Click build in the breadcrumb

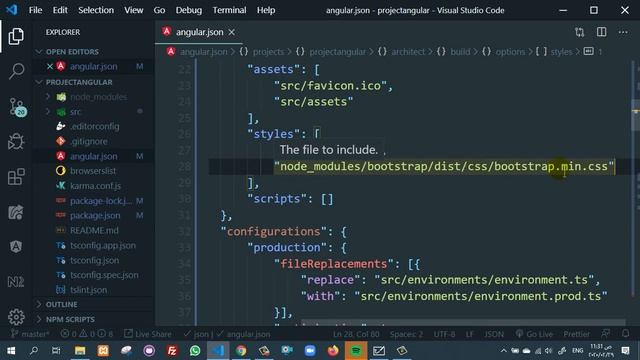coord(460,52)
